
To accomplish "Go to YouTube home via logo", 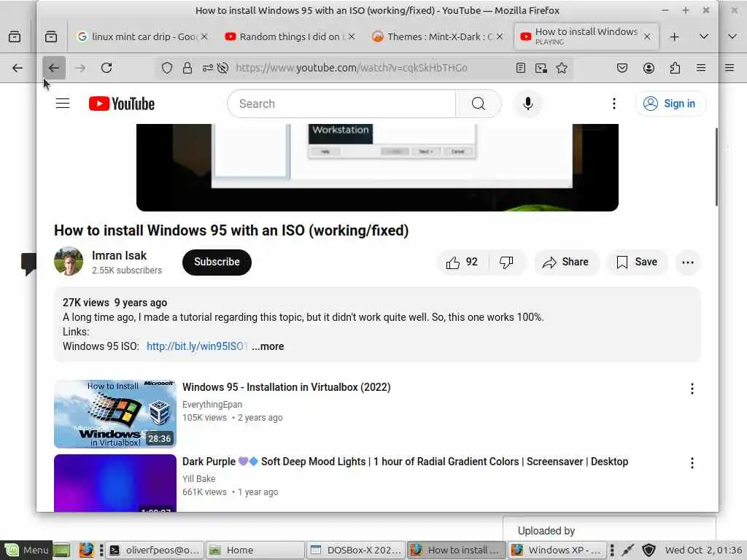I will click(x=122, y=104).
